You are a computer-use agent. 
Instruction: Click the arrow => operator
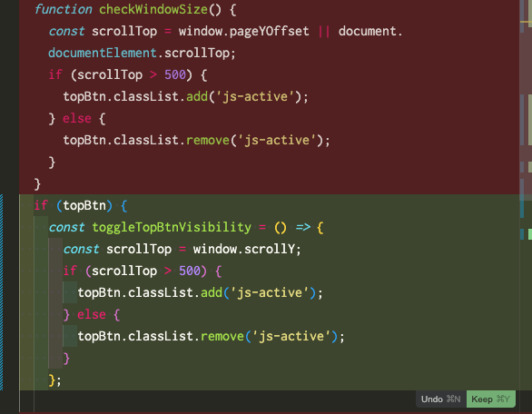(x=303, y=227)
